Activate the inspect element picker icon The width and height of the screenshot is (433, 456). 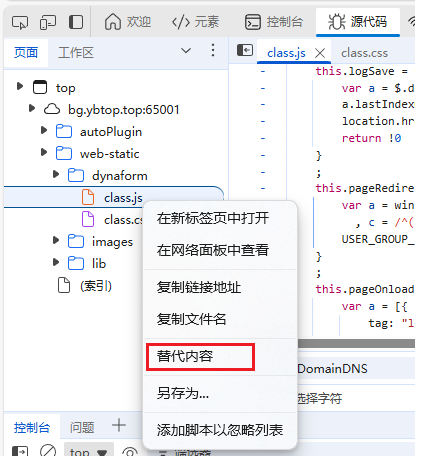[20, 23]
